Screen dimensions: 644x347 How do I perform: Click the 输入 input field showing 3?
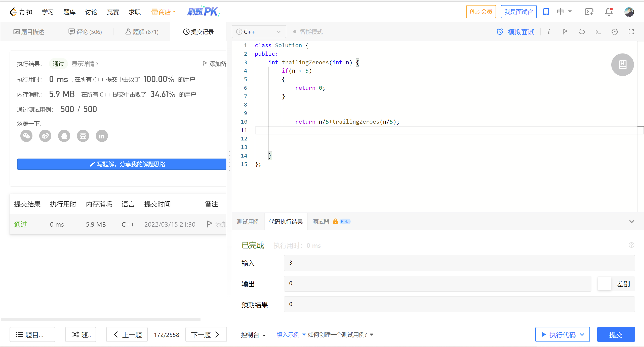pyautogui.click(x=459, y=263)
